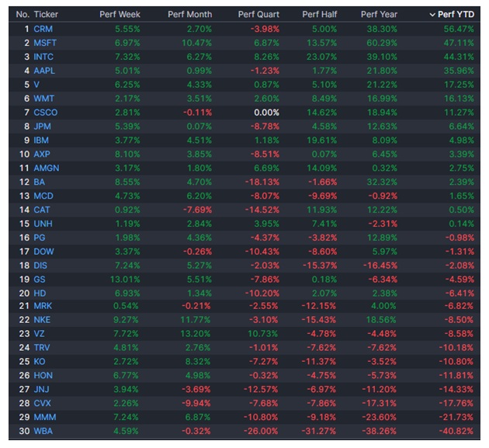
Task: Open the NKE ticker link
Action: (42, 320)
